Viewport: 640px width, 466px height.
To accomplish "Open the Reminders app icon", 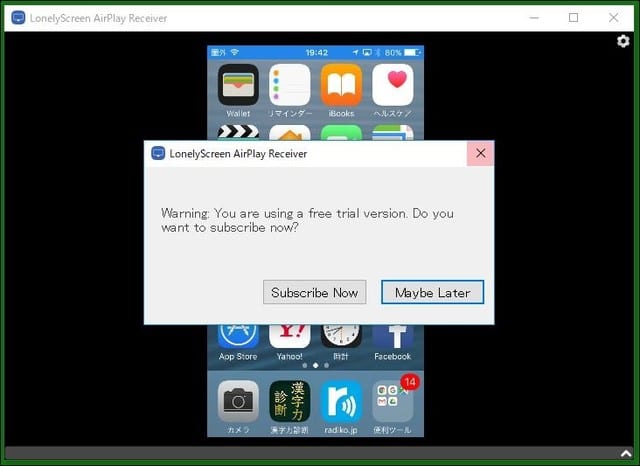I will (x=290, y=86).
